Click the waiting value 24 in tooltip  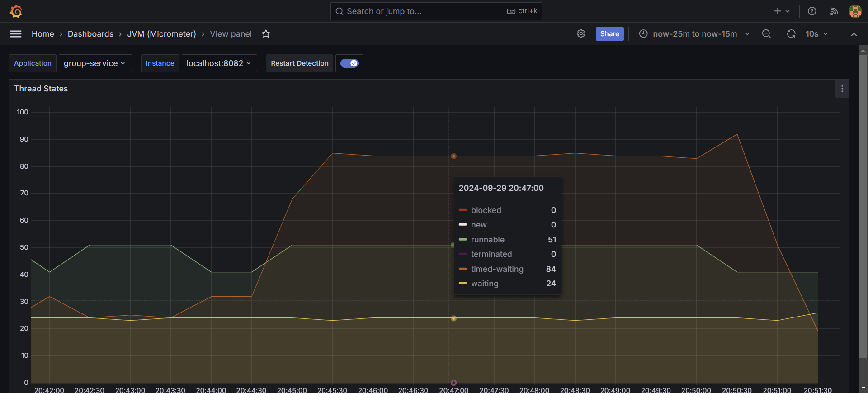click(x=551, y=284)
